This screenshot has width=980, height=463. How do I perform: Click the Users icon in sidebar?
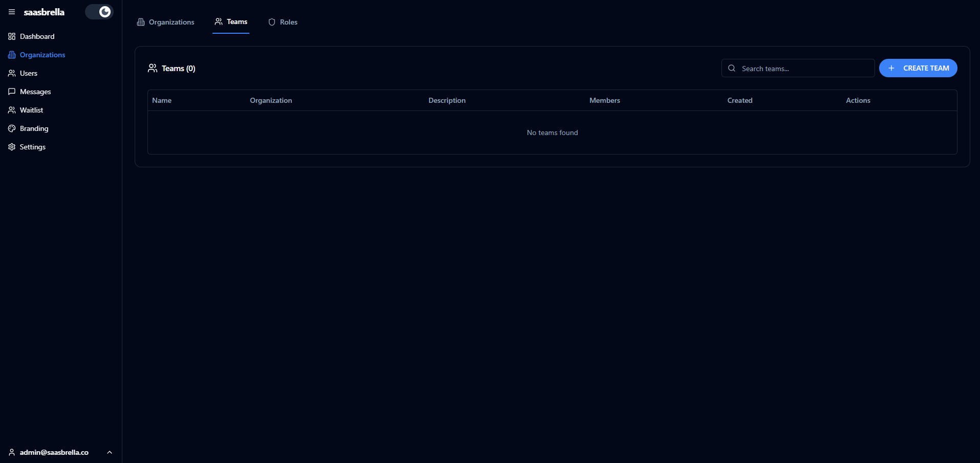click(x=12, y=73)
